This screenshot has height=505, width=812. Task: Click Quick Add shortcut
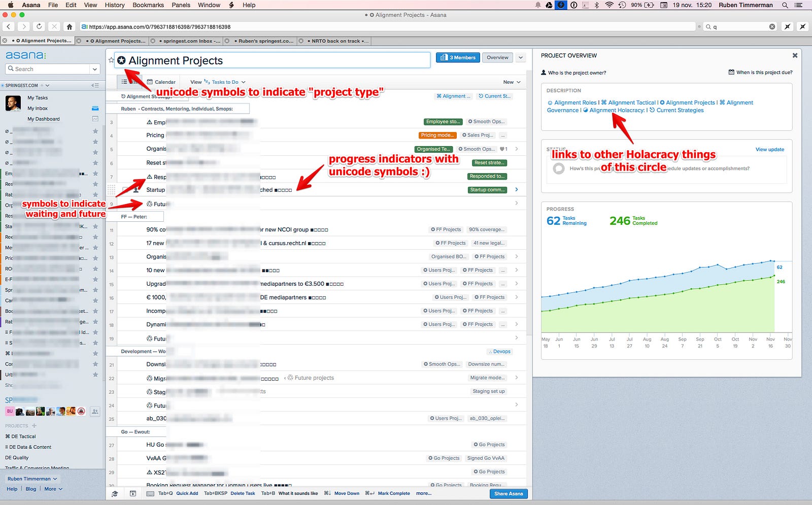click(x=187, y=493)
